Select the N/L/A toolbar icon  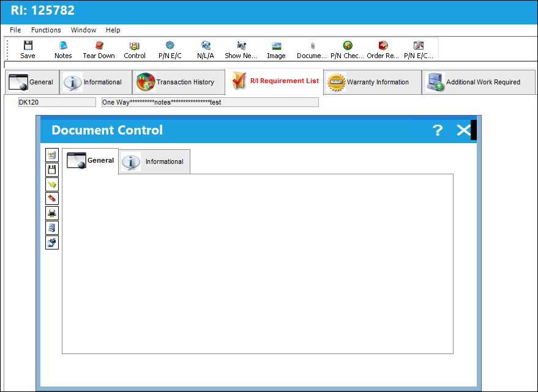coord(206,50)
